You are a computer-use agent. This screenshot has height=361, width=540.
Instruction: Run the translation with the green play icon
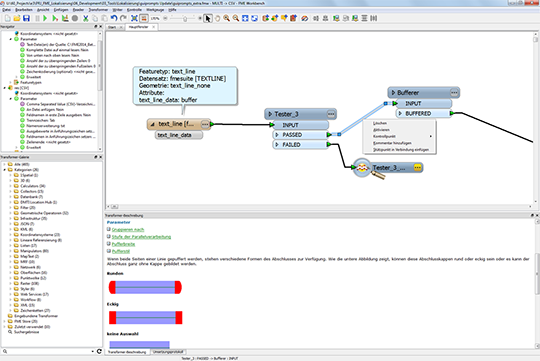[45, 18]
